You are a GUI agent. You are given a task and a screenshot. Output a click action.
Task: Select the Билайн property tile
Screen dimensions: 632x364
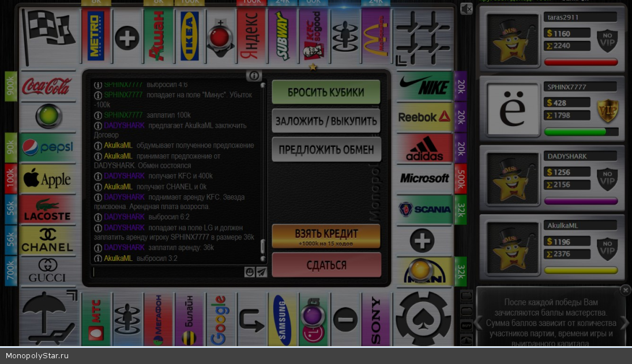[189, 320]
